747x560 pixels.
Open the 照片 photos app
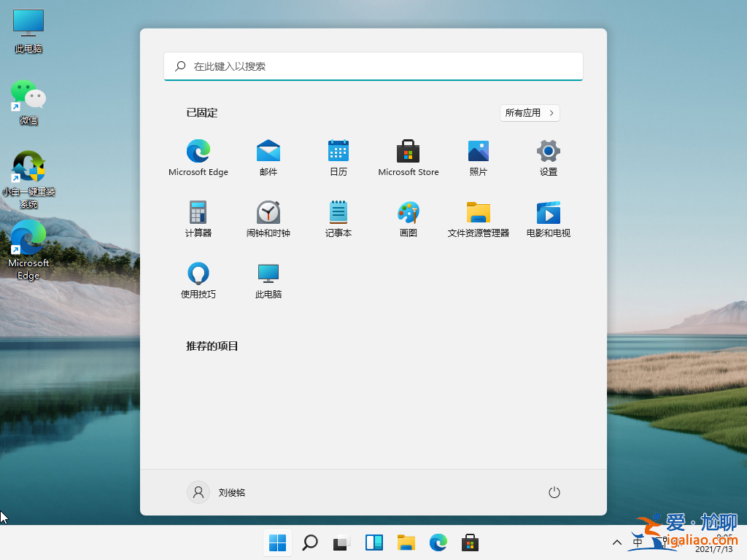[478, 152]
